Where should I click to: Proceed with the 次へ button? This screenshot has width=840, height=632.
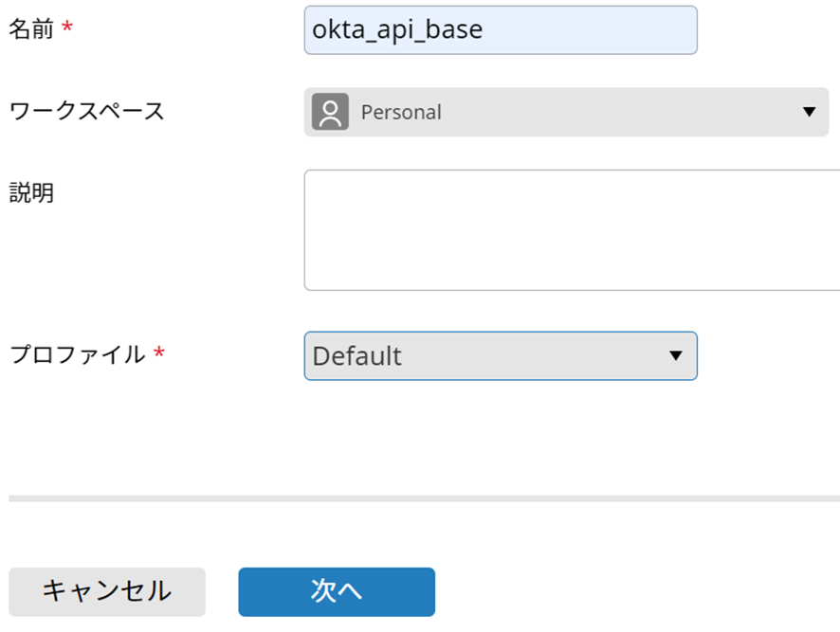point(337,591)
